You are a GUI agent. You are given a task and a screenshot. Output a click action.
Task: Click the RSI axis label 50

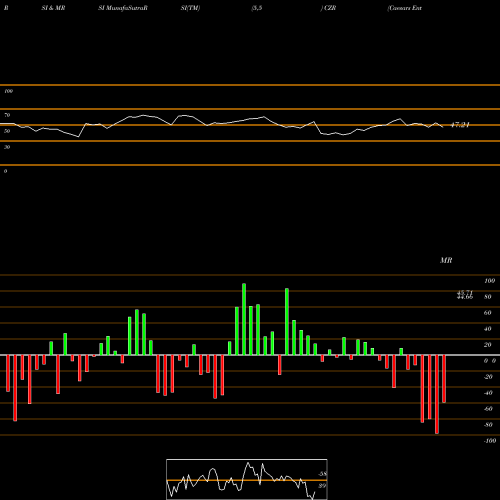7,131
